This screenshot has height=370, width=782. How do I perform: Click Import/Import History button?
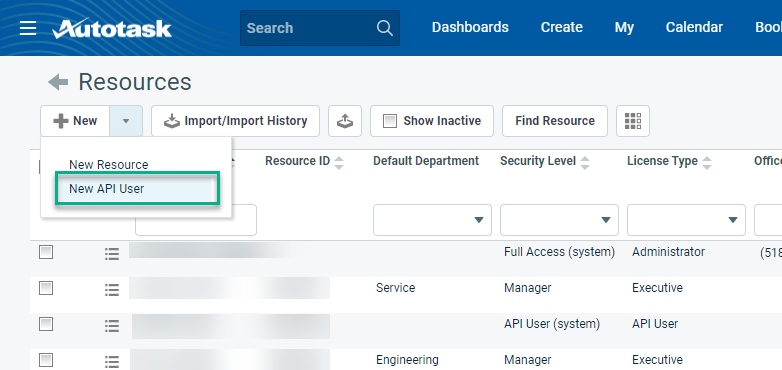click(235, 121)
